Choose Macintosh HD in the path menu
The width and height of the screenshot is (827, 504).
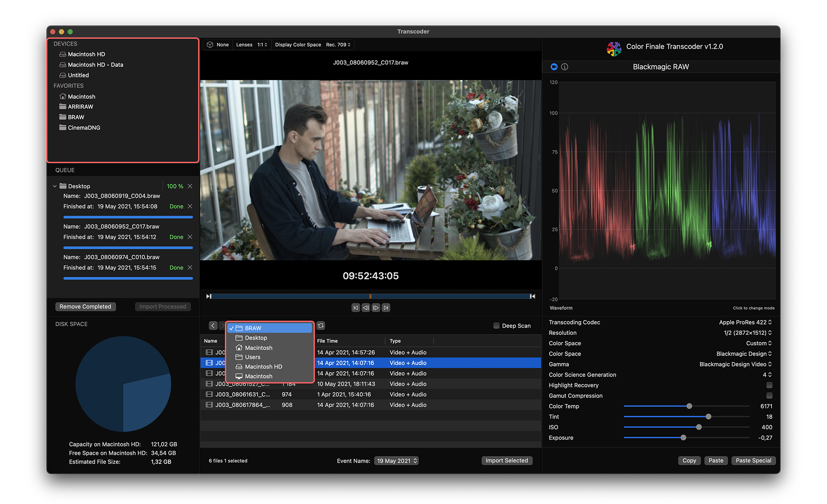coord(270,367)
